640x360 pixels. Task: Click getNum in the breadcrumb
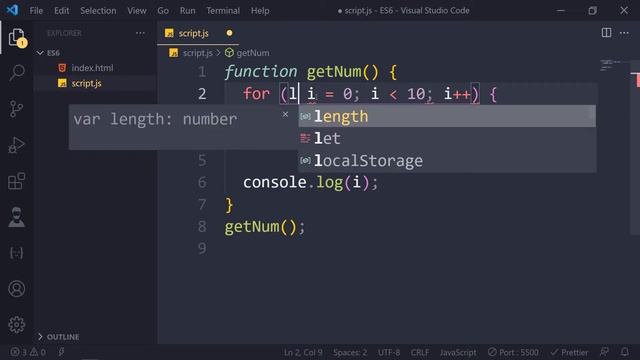point(253,53)
